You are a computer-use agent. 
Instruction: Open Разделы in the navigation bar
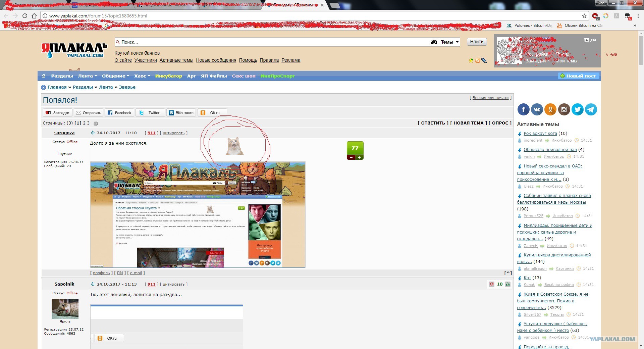(62, 76)
